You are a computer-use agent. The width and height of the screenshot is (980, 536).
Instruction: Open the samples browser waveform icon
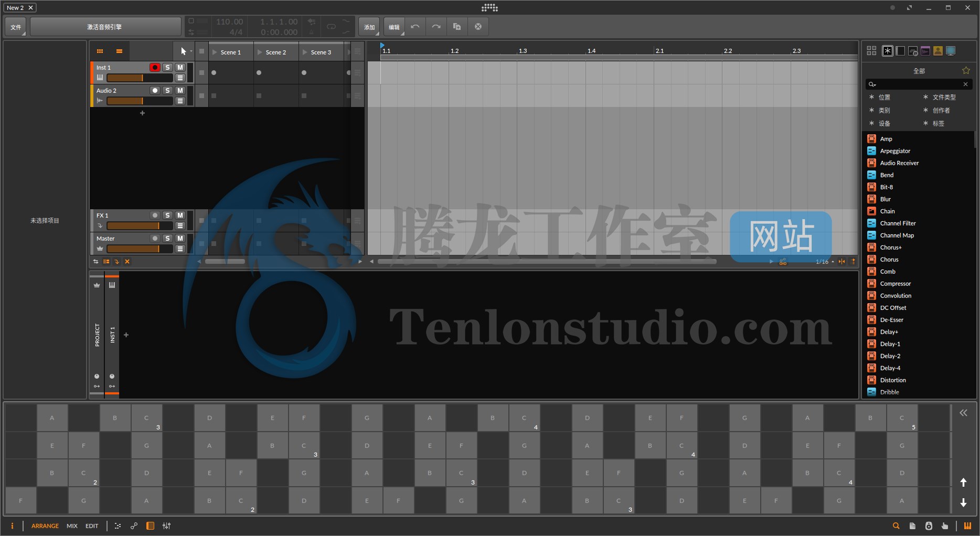(x=925, y=51)
